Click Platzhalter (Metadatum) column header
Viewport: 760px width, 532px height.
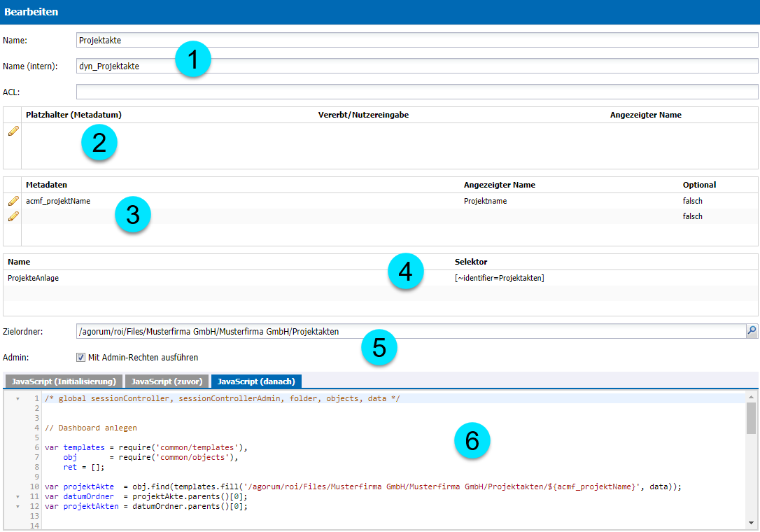(73, 115)
